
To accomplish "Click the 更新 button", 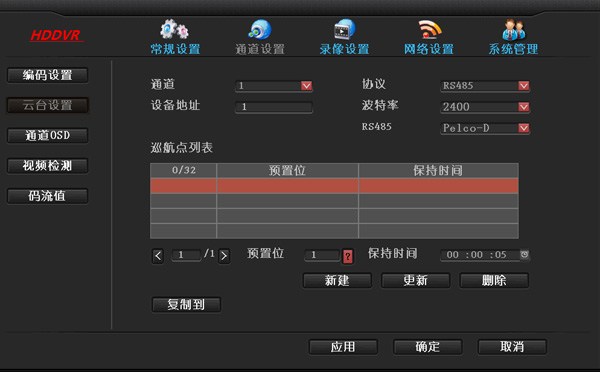I will (416, 280).
